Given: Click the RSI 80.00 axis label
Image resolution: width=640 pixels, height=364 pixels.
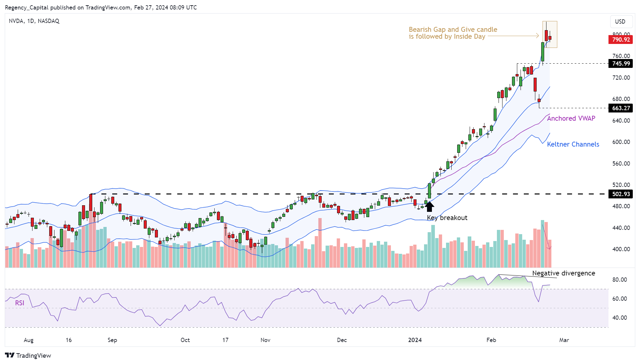Looking at the screenshot, I should click(620, 280).
